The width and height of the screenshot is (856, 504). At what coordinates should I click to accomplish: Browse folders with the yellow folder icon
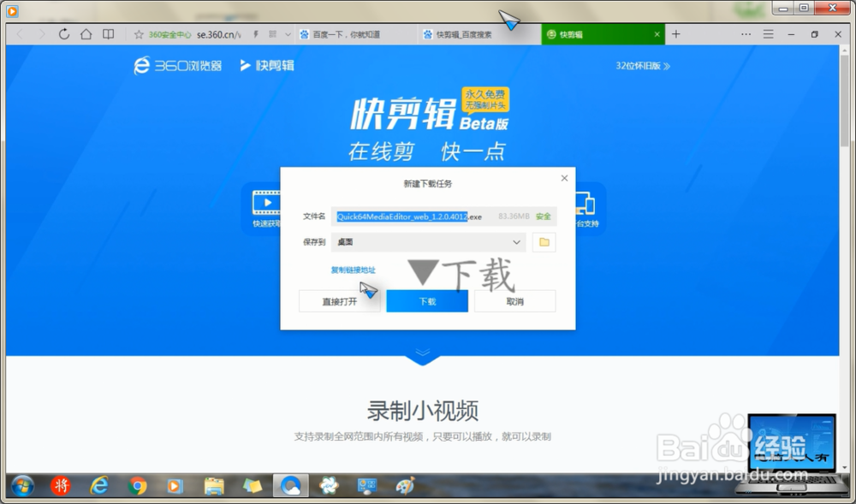[x=544, y=242]
